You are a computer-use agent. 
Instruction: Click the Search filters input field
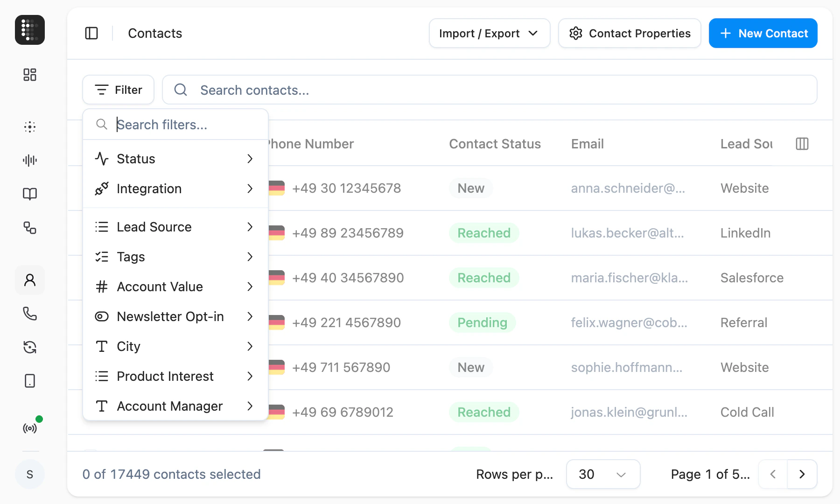coord(175,125)
